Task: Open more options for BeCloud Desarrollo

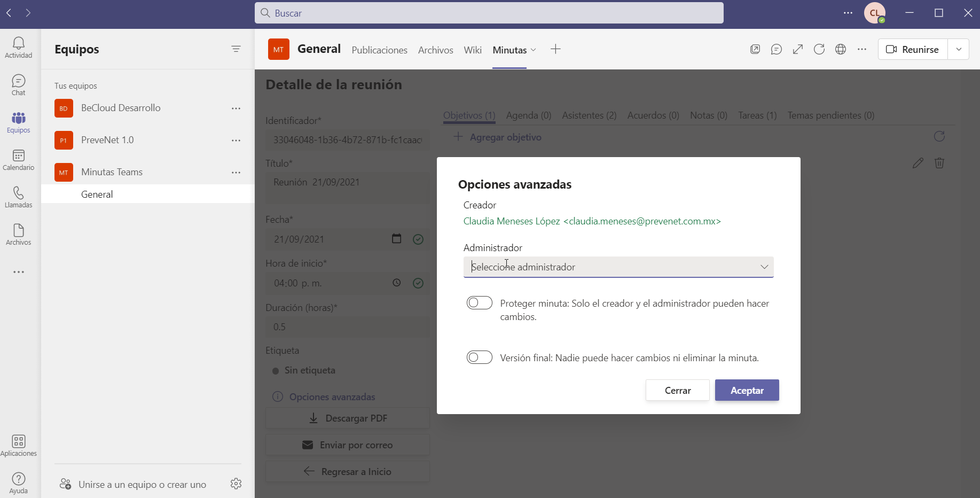Action: [236, 108]
